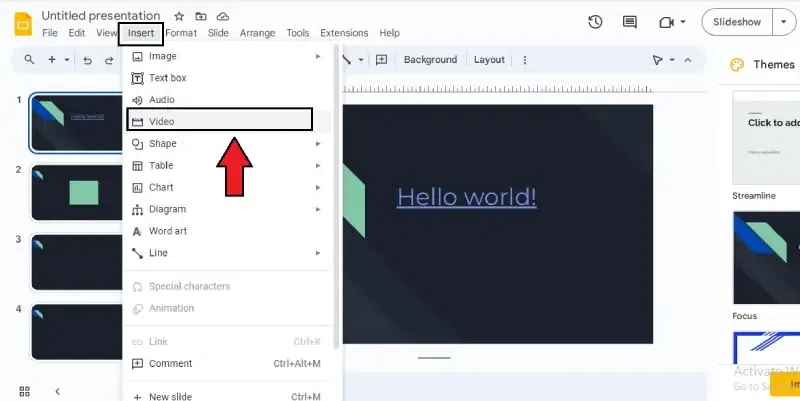Expand the Table submenu
The width and height of the screenshot is (800, 401).
click(x=318, y=166)
